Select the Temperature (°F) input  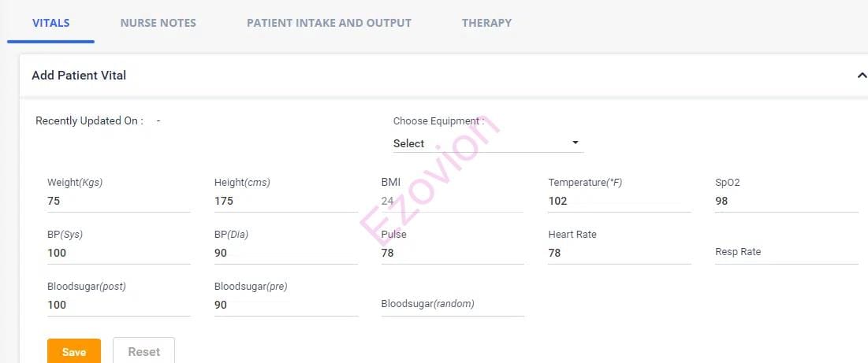click(620, 201)
